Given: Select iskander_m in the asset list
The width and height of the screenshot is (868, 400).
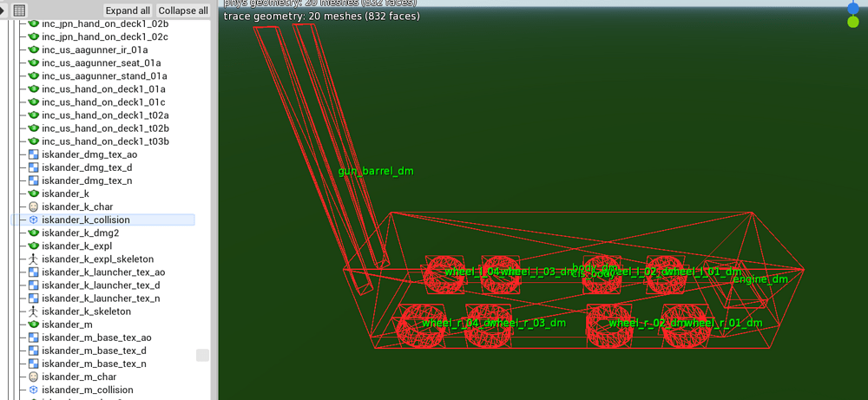Looking at the screenshot, I should [67, 325].
